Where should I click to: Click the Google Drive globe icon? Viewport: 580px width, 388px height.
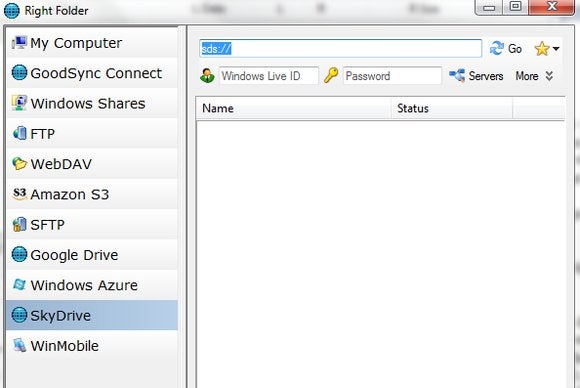[19, 254]
